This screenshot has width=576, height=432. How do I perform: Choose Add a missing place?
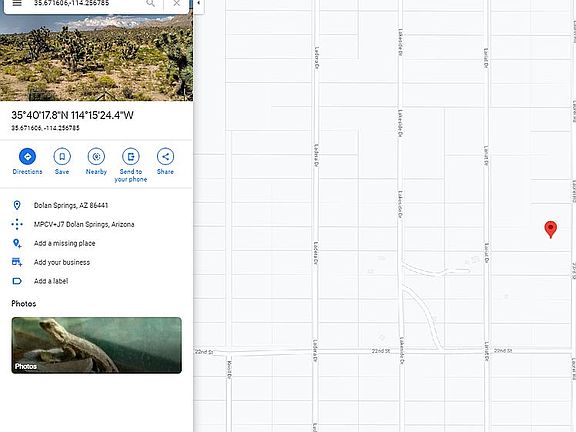65,243
